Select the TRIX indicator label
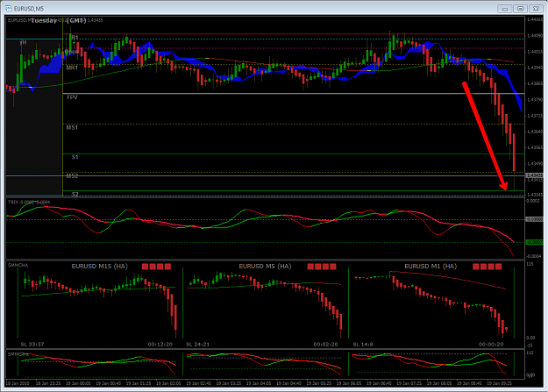This screenshot has width=548, height=392. click(29, 202)
